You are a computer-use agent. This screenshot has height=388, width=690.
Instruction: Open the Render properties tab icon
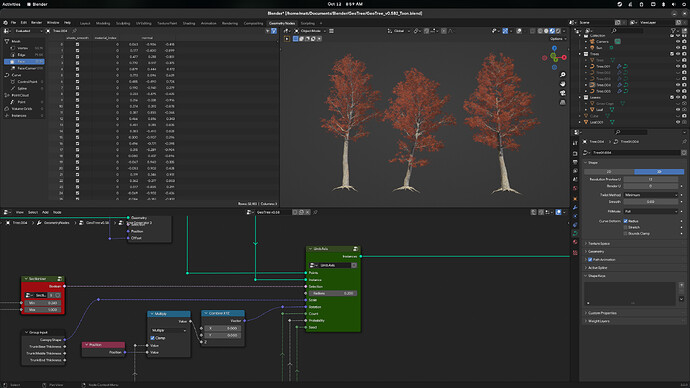point(575,154)
